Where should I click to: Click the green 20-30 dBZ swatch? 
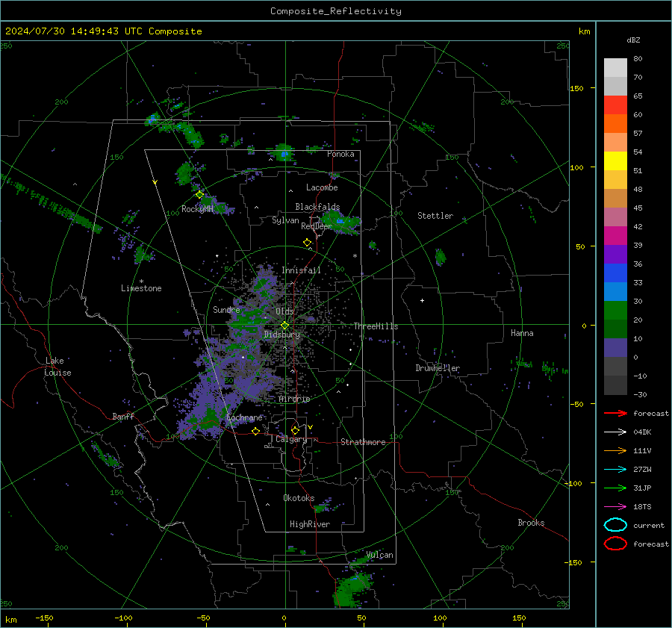coord(615,311)
